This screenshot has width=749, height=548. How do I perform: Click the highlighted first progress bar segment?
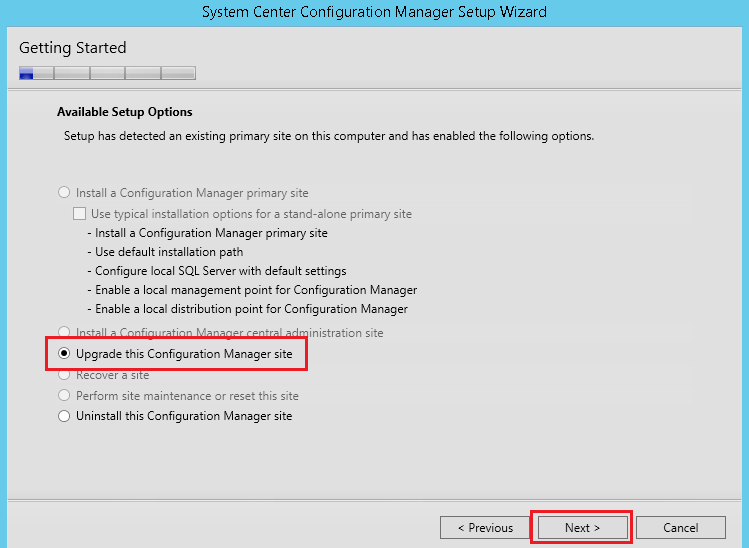pos(27,72)
